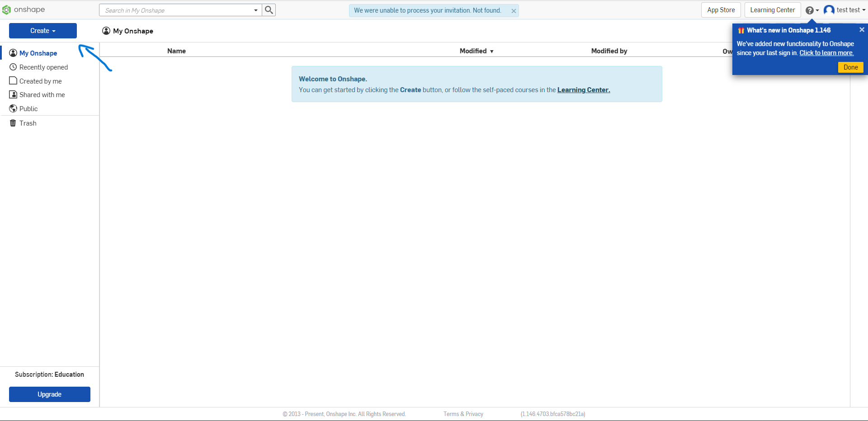Open the test test account menu
Image resolution: width=868 pixels, height=421 pixels.
(845, 9)
